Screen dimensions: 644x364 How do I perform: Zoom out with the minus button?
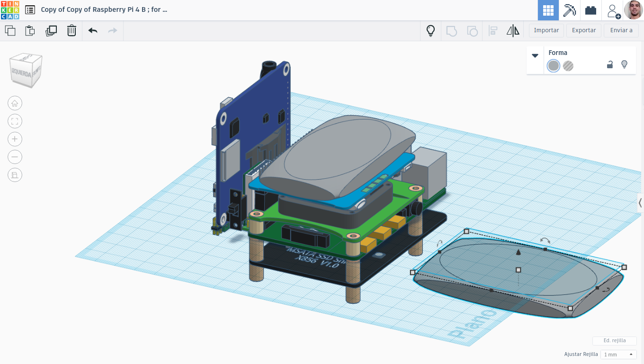pos(15,157)
